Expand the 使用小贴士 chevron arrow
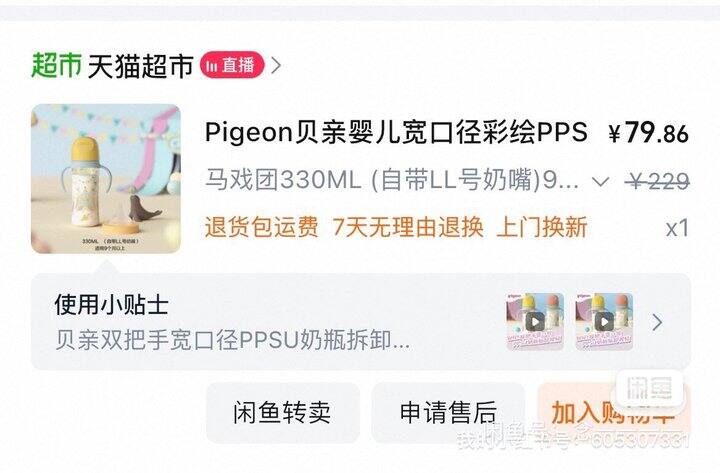 [658, 322]
